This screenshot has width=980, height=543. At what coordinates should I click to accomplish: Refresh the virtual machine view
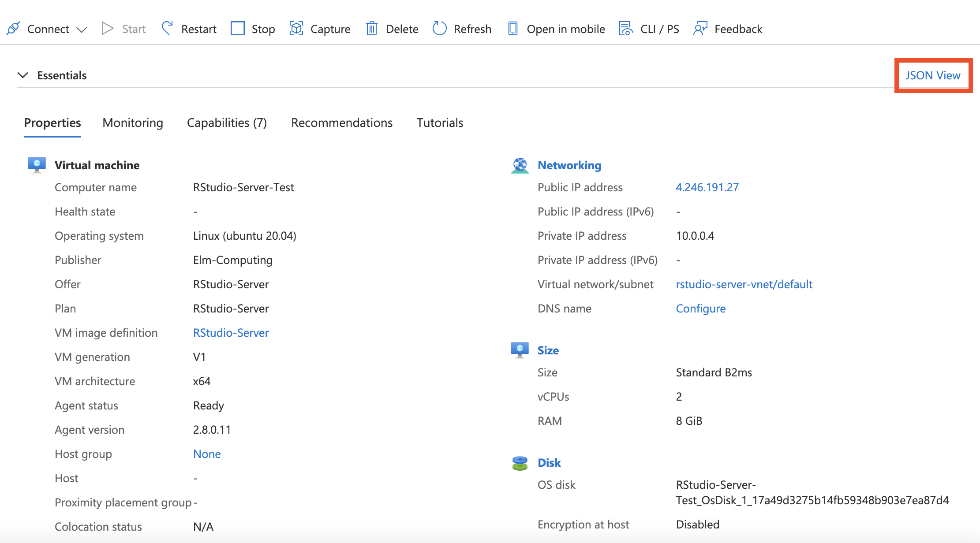[439, 28]
